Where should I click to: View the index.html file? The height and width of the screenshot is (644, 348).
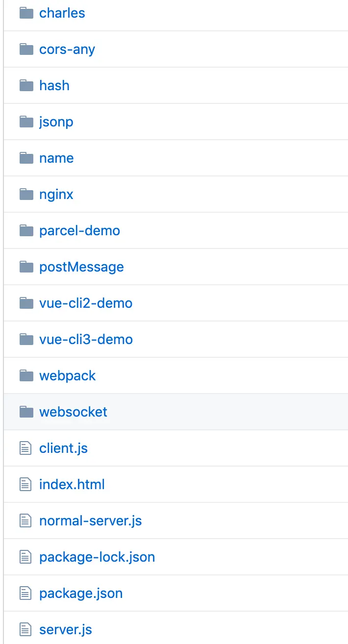(x=72, y=484)
